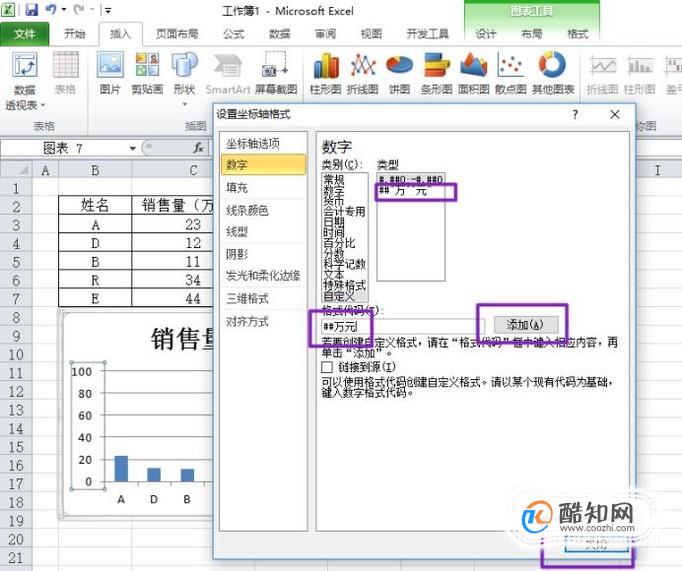The width and height of the screenshot is (682, 571).
Task: Select Glow and Soft Edges (发光和柔化边缘)
Action: pos(264,276)
